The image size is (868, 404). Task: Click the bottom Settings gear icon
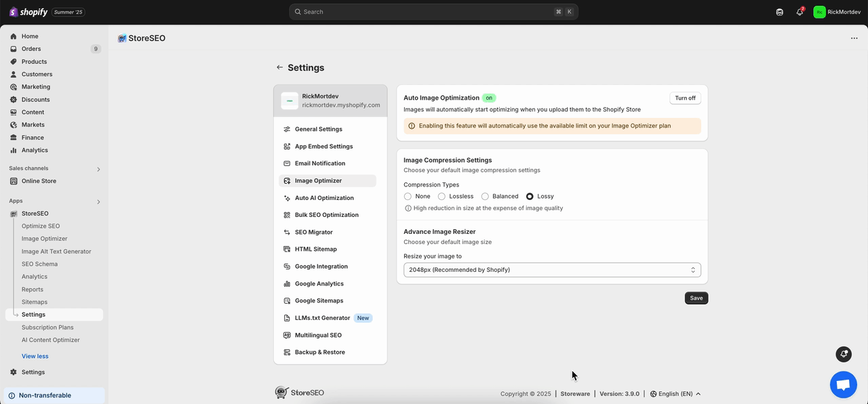[14, 372]
